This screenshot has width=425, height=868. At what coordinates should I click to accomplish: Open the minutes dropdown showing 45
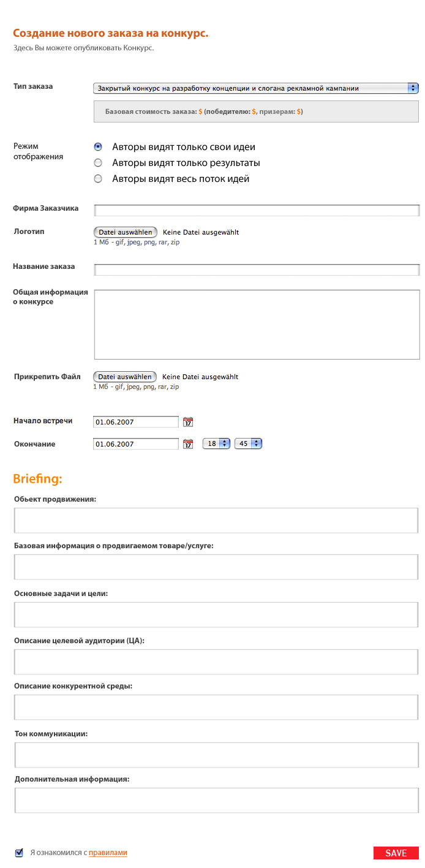tap(248, 443)
